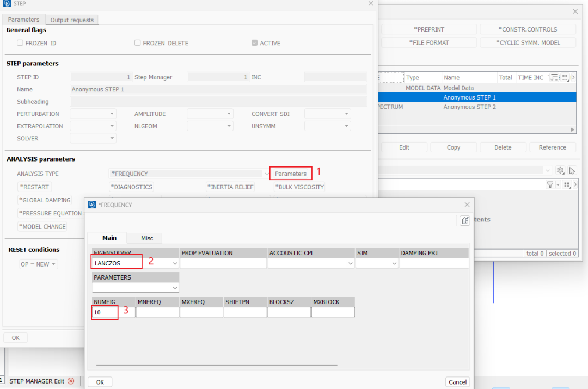The height and width of the screenshot is (389, 588).
Task: Click Cancel in the *FREQUENCY dialog
Action: [457, 382]
